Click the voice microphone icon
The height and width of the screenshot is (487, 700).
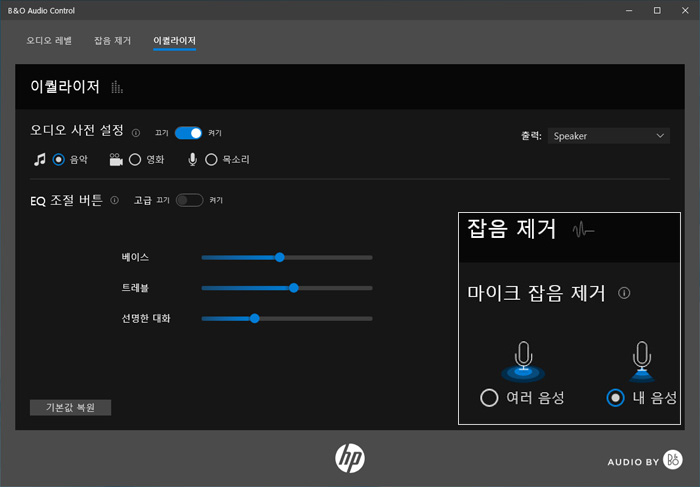pos(193,159)
